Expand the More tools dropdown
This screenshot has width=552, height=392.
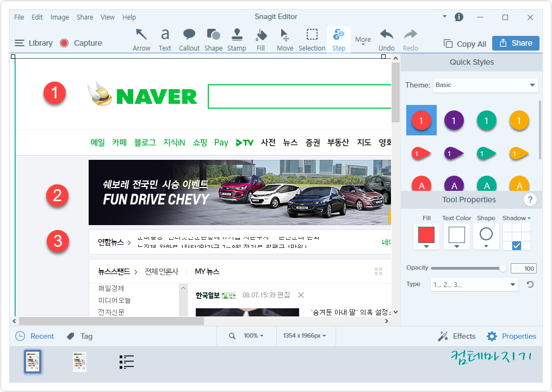click(363, 41)
